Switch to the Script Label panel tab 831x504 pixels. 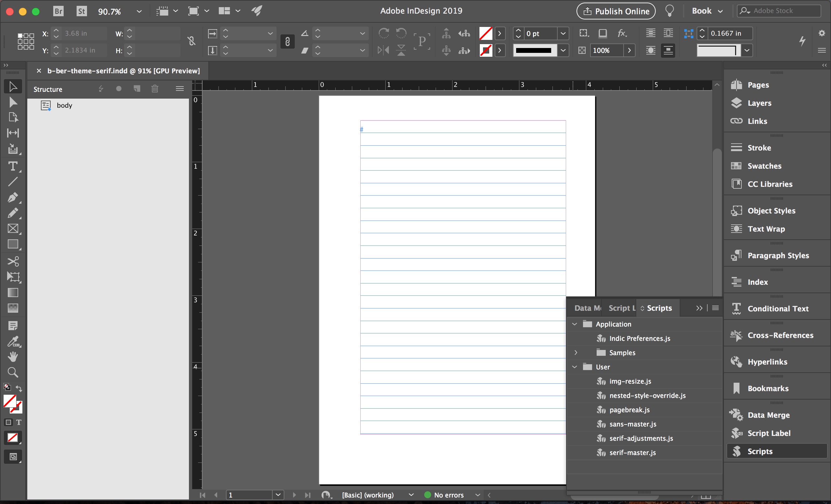[x=622, y=308]
